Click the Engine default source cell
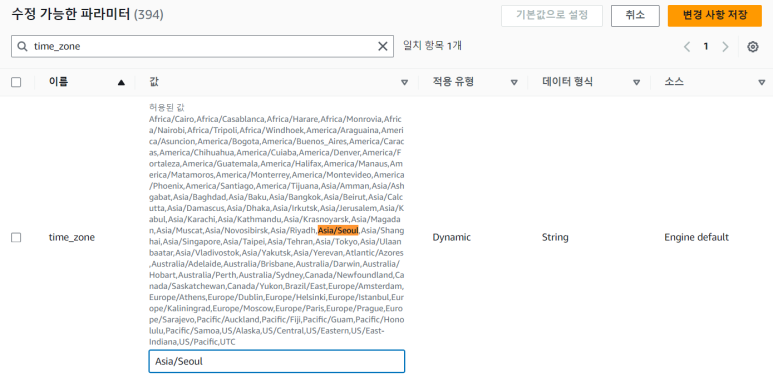 coord(696,238)
